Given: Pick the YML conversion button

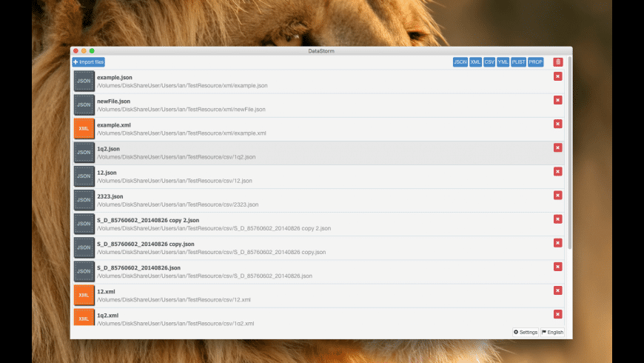Looking at the screenshot, I should pyautogui.click(x=503, y=62).
